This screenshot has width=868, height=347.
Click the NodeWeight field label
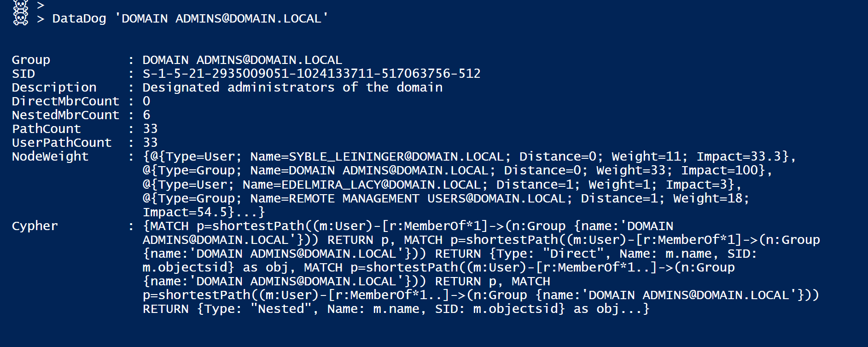coord(50,156)
